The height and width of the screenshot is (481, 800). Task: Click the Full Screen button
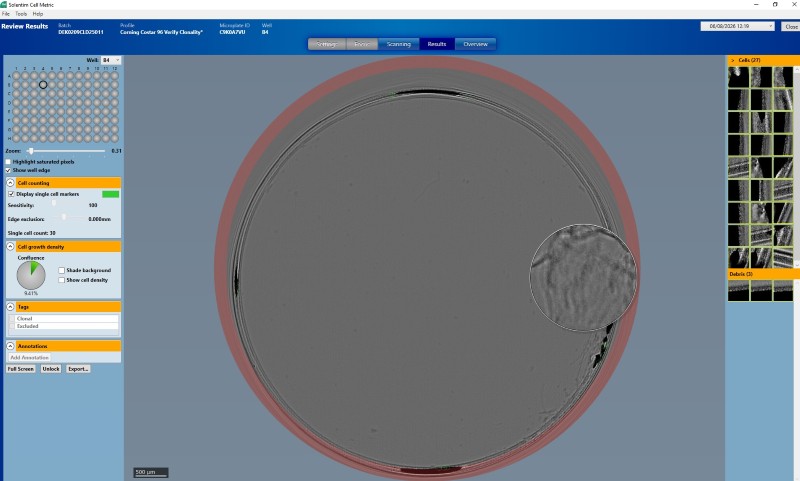[x=20, y=369]
